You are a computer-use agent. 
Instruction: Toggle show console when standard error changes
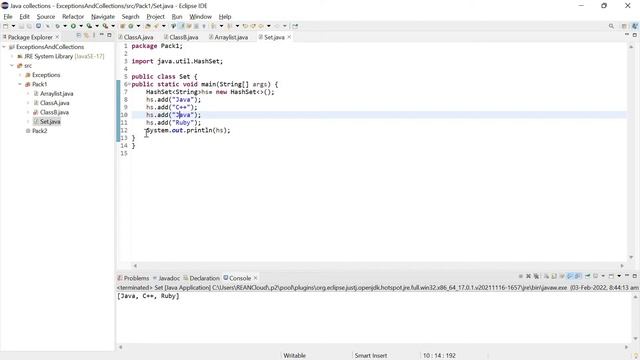(x=578, y=276)
